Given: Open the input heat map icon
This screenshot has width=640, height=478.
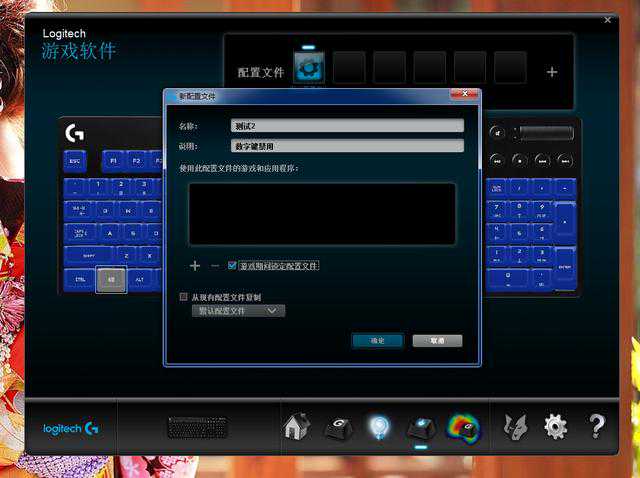Looking at the screenshot, I should (463, 427).
